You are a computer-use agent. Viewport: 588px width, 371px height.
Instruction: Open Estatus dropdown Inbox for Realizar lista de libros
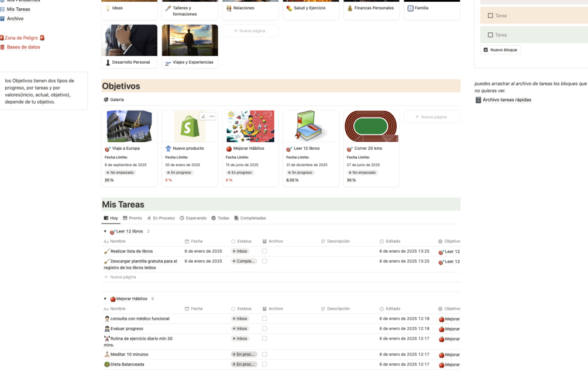[240, 252]
